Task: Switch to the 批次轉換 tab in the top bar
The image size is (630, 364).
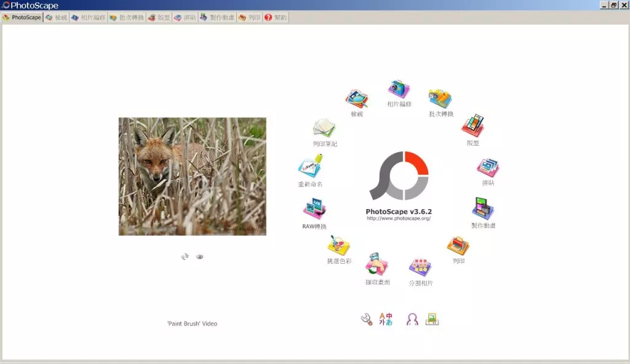Action: point(127,18)
